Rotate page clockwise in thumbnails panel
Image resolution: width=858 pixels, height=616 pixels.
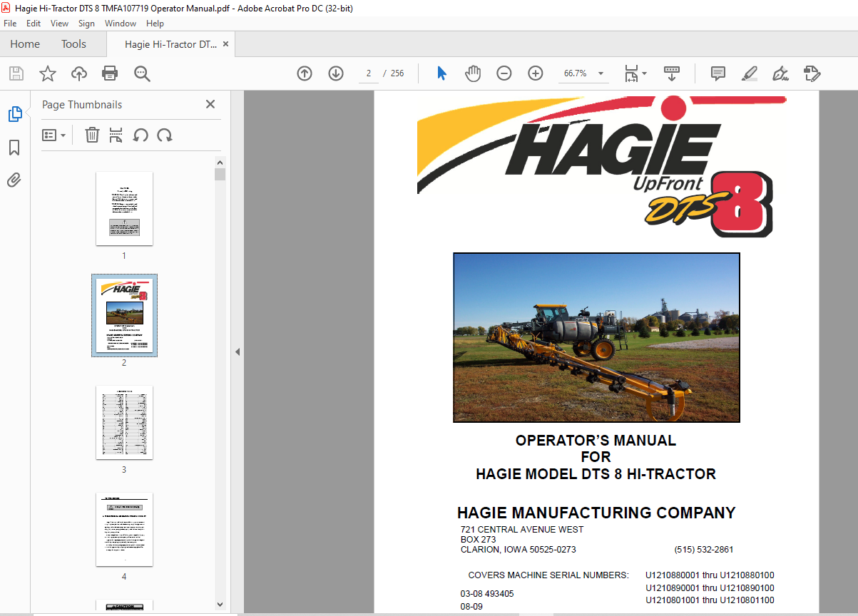pos(165,135)
